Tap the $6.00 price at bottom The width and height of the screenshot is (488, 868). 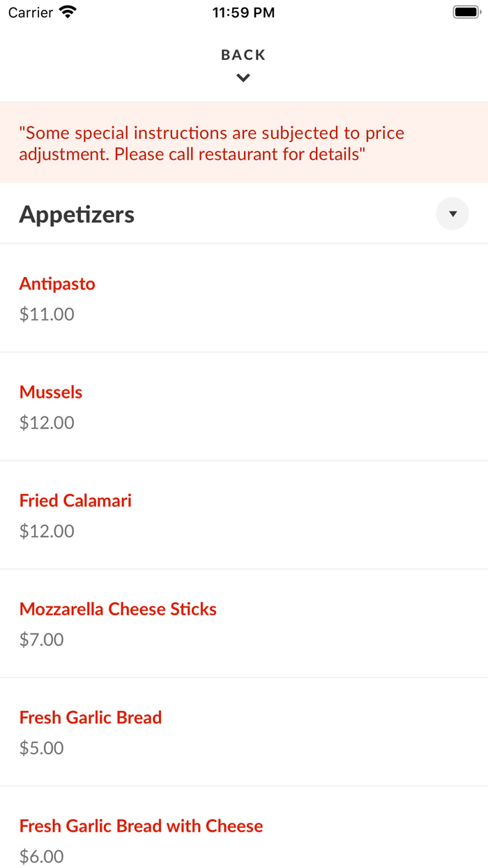pos(41,857)
